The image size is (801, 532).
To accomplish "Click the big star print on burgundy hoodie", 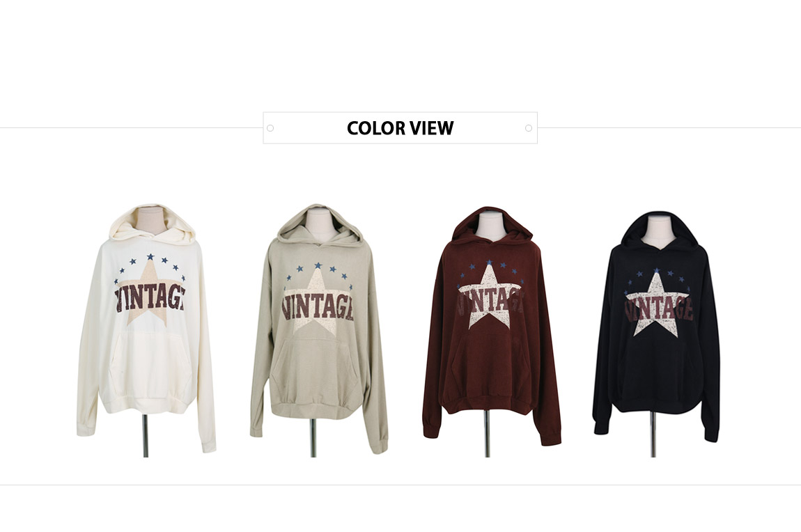I will tap(490, 297).
